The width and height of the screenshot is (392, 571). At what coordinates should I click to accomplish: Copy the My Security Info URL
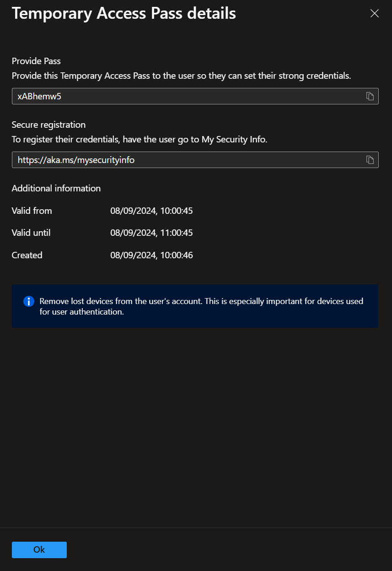tap(370, 160)
